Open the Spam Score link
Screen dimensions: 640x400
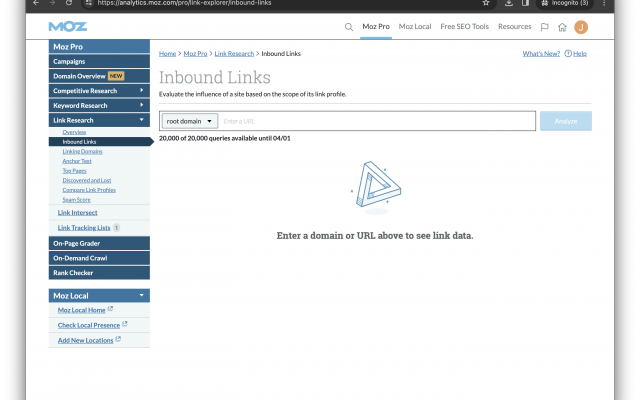(x=76, y=200)
